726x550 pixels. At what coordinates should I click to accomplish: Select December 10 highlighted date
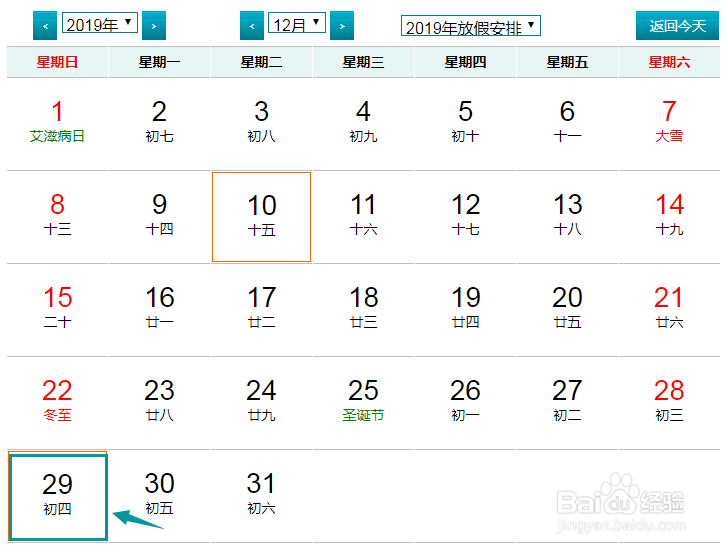point(261,217)
